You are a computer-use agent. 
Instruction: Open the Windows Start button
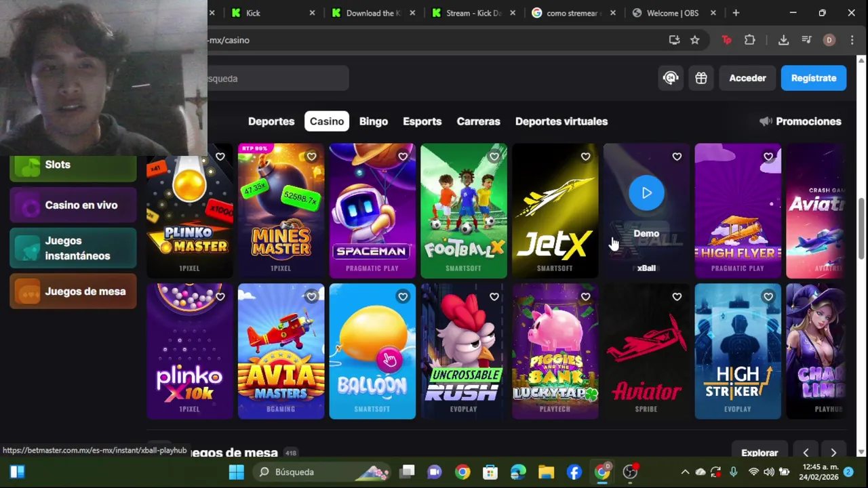pos(236,472)
